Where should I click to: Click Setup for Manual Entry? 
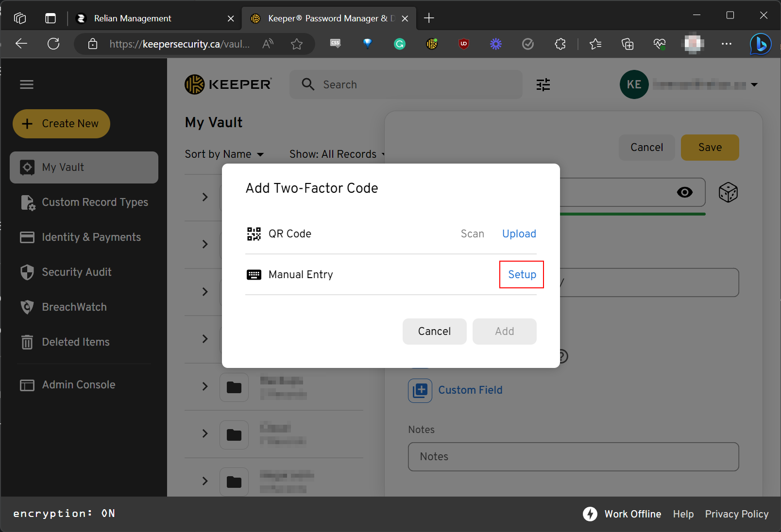(x=522, y=275)
